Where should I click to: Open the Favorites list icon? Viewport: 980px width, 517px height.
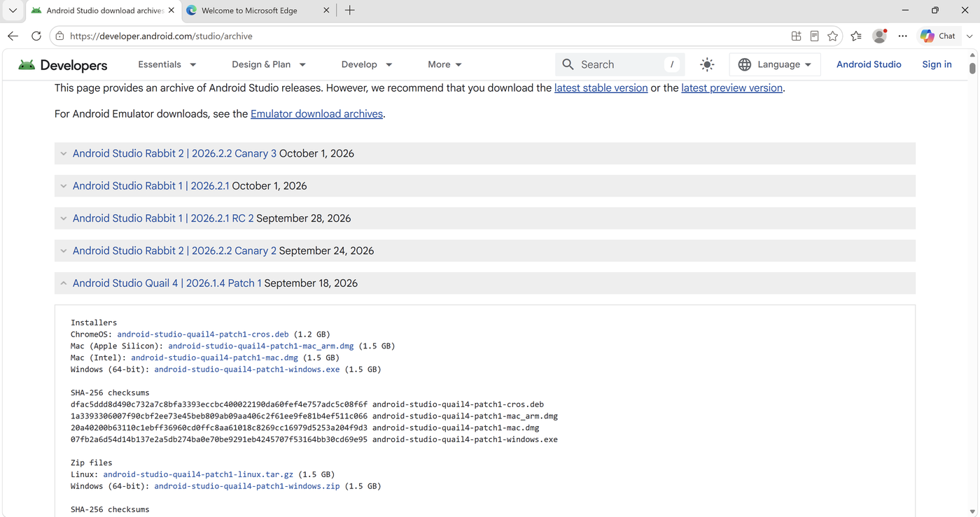856,36
